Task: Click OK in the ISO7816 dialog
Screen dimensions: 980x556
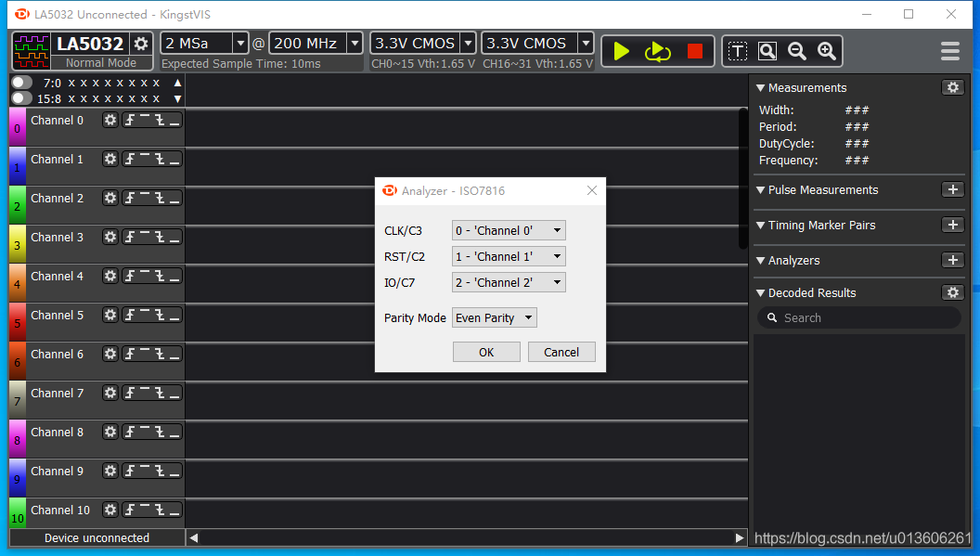Action: tap(486, 352)
